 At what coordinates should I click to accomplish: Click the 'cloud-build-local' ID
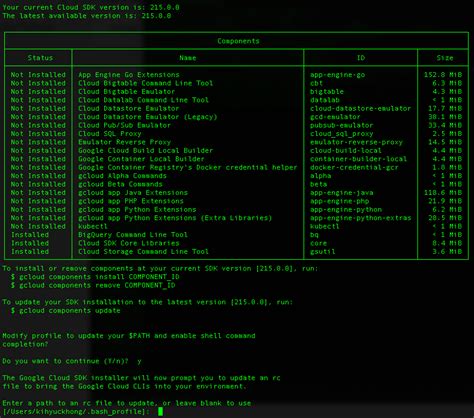click(x=346, y=150)
